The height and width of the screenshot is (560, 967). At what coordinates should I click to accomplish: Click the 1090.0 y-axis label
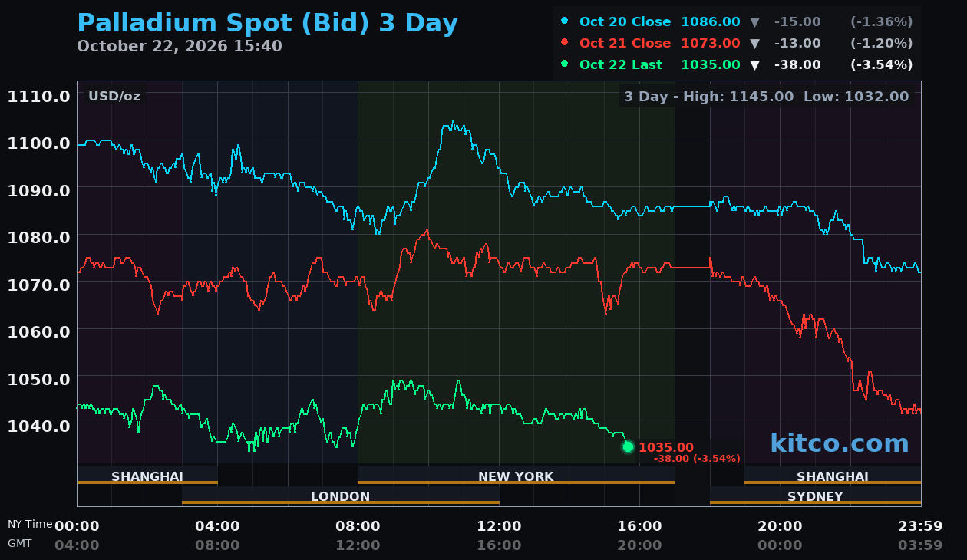click(39, 190)
